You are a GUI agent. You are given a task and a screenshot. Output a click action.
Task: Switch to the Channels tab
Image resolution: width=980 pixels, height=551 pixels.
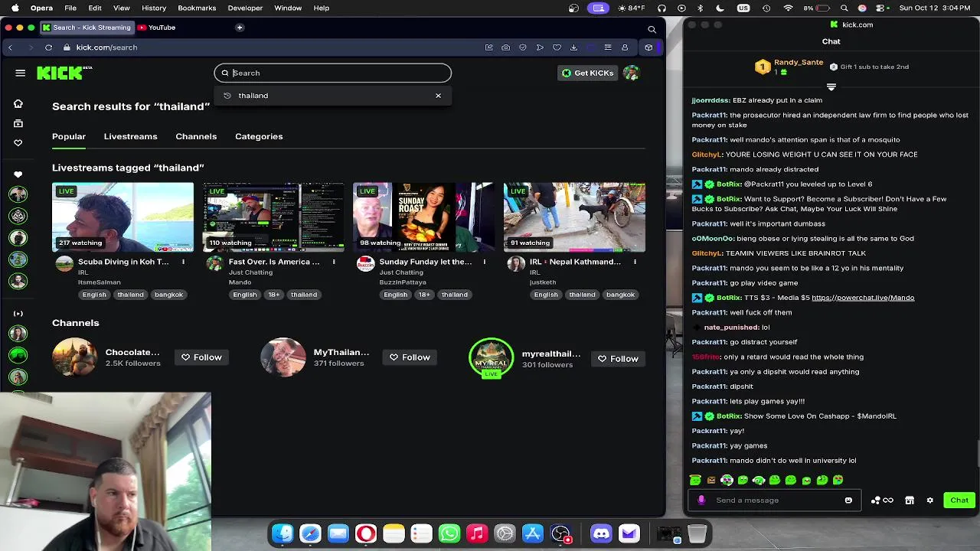pyautogui.click(x=196, y=136)
